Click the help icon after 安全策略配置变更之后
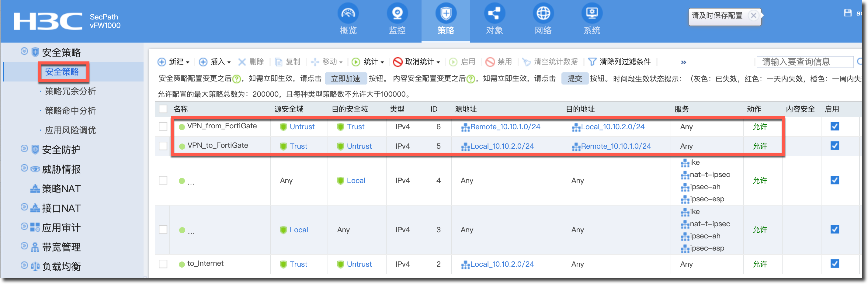Image resolution: width=868 pixels, height=284 pixels. [x=237, y=79]
